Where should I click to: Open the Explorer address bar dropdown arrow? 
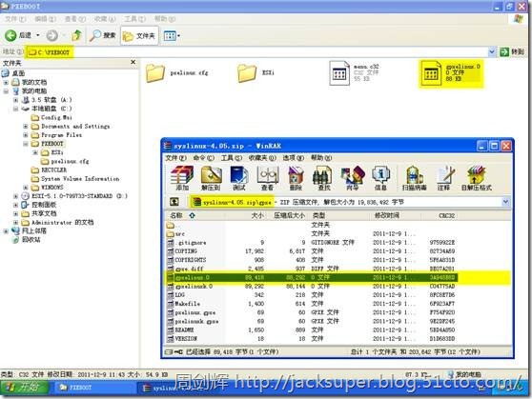coord(492,51)
